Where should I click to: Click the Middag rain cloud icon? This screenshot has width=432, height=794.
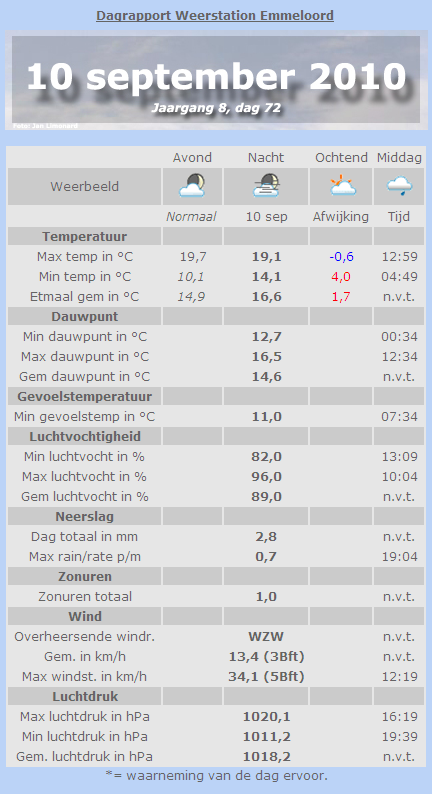click(399, 186)
